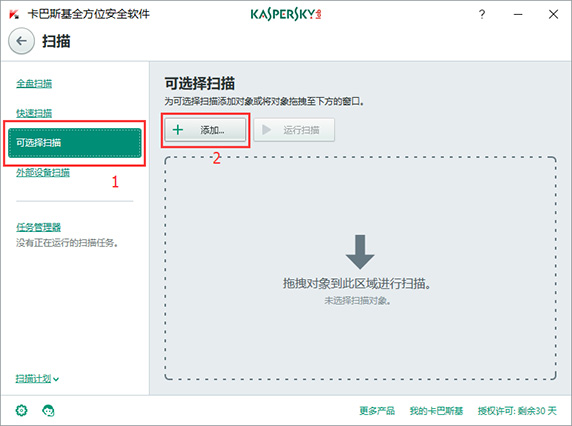
Task: Open 全盘扫描 full scan
Action: click(34, 84)
